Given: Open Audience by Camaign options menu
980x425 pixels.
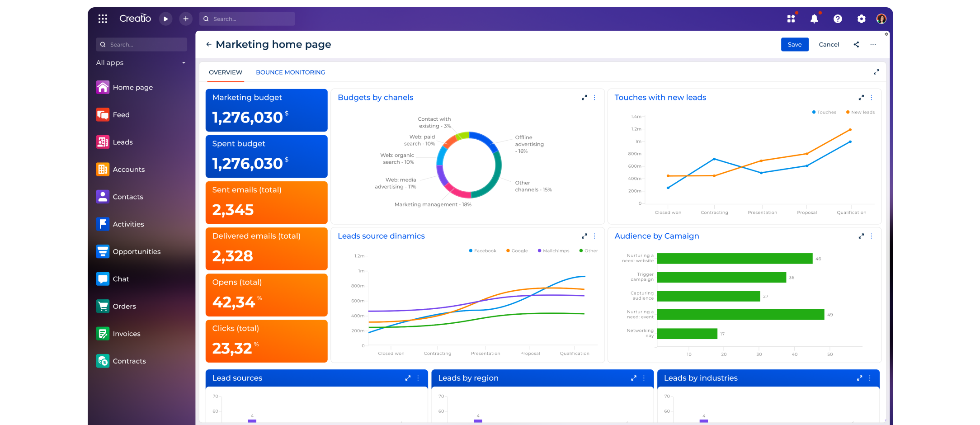Looking at the screenshot, I should [x=872, y=236].
